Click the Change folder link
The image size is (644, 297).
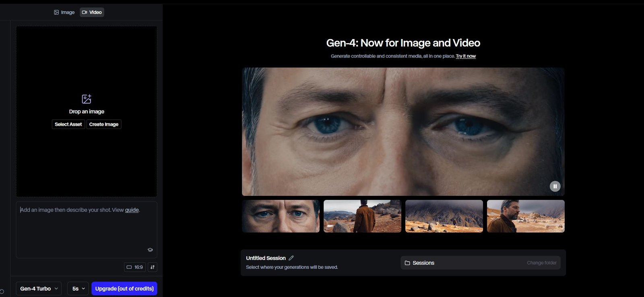coord(542,263)
